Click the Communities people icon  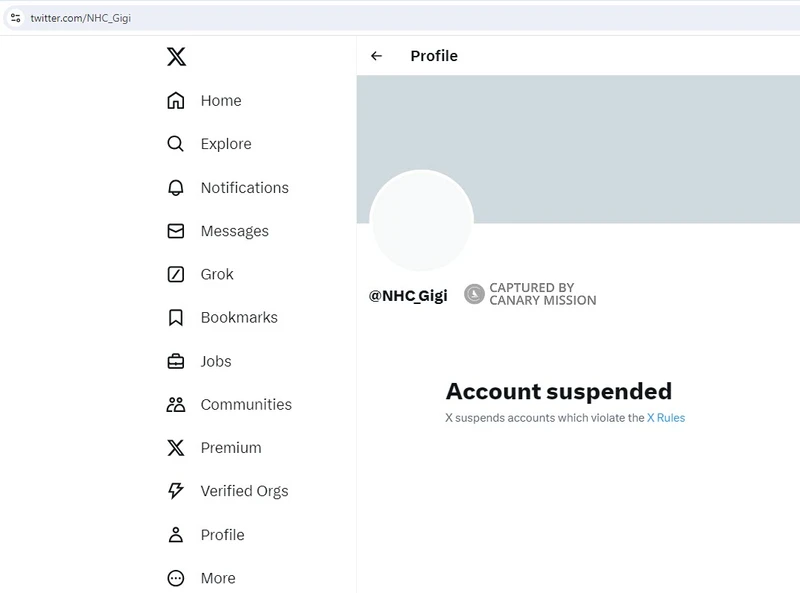click(x=176, y=405)
